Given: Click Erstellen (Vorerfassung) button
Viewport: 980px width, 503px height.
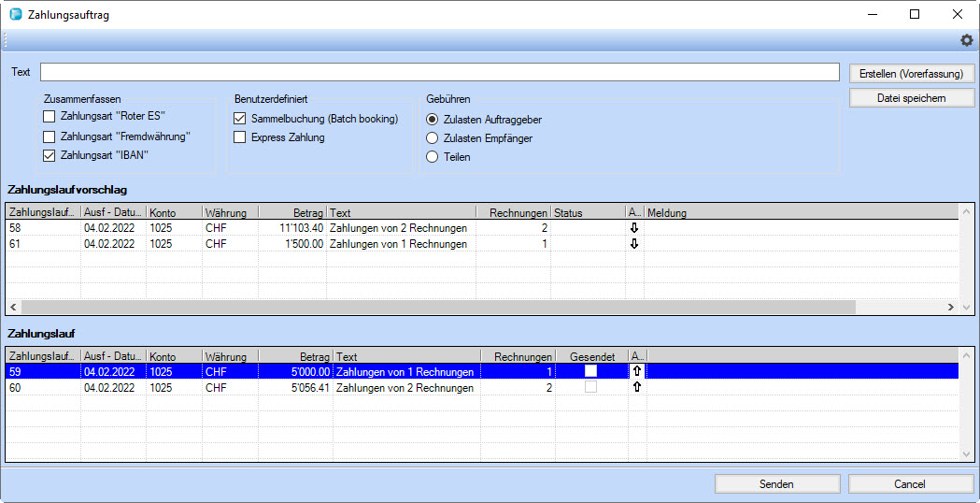Looking at the screenshot, I should pos(911,74).
